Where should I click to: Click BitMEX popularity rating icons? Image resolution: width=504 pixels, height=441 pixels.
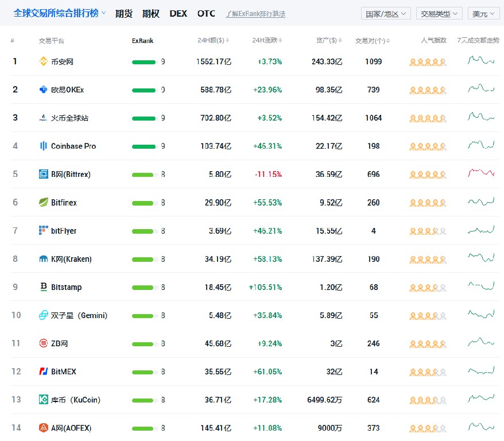(428, 372)
